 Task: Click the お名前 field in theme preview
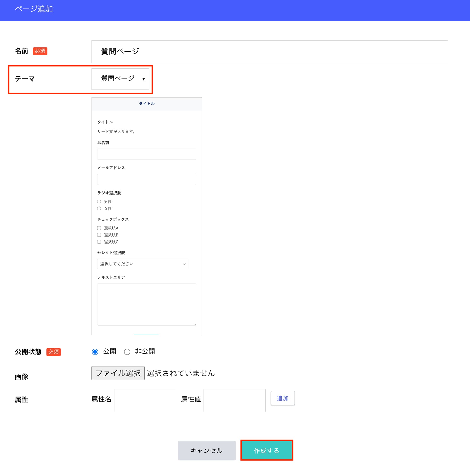pos(147,154)
